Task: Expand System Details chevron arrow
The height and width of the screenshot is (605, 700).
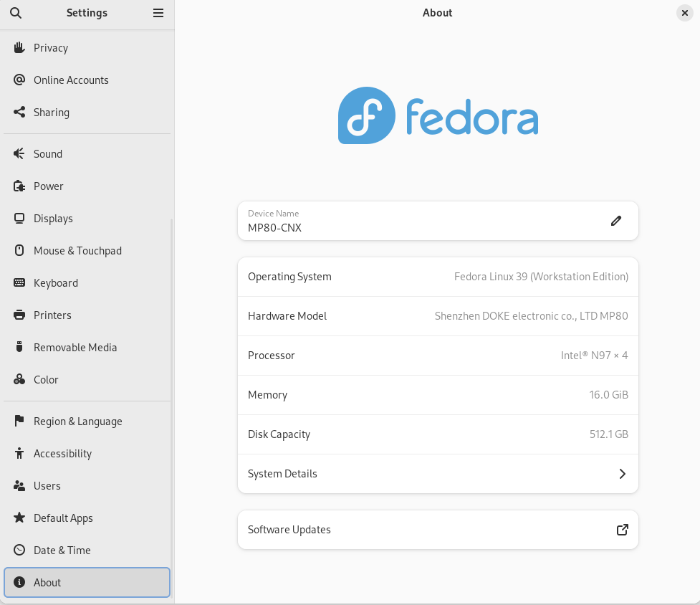Action: [623, 474]
